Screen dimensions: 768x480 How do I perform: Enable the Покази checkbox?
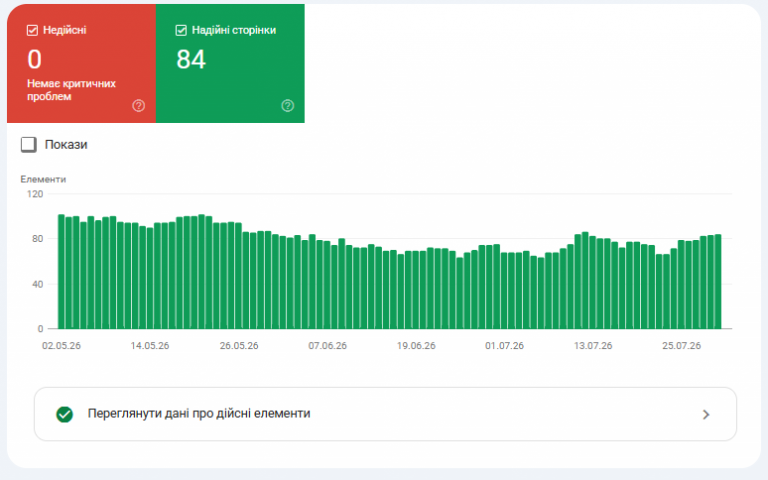coord(28,144)
